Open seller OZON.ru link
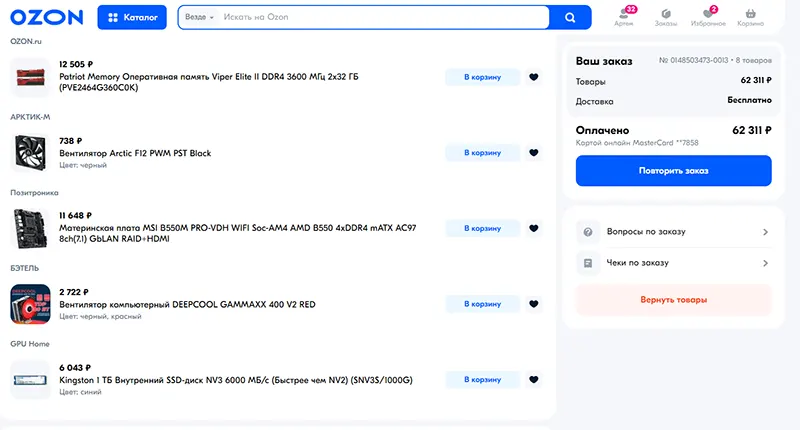This screenshot has width=800, height=430. click(26, 41)
